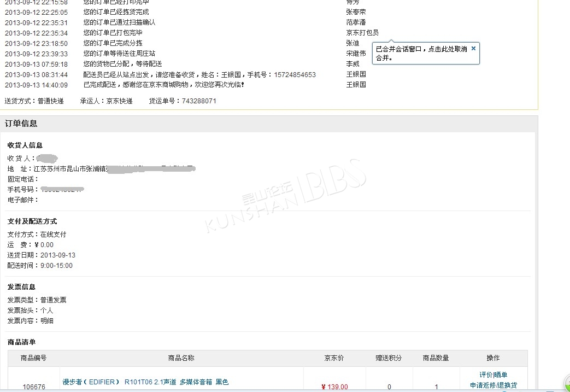Select text 您的订单等待送往周庄站

(119, 54)
